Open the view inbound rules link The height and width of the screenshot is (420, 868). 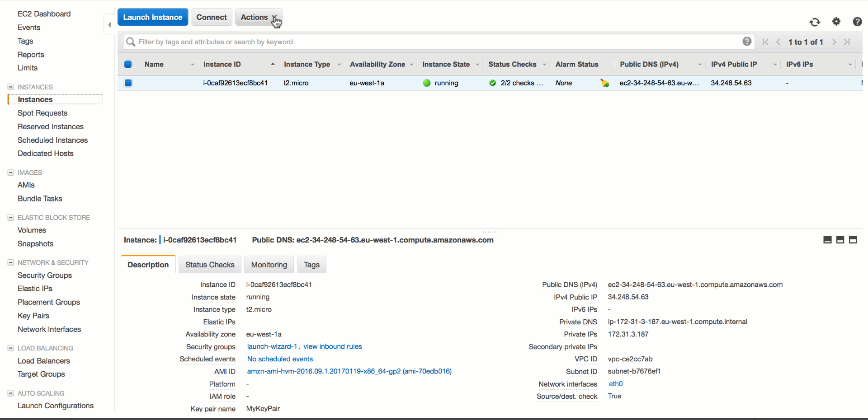[332, 346]
